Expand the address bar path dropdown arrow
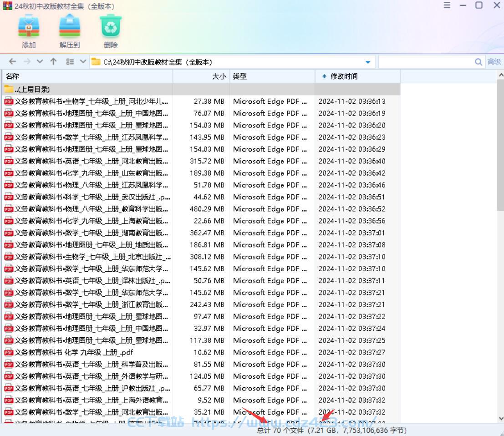This screenshot has width=504, height=436. 368,62
